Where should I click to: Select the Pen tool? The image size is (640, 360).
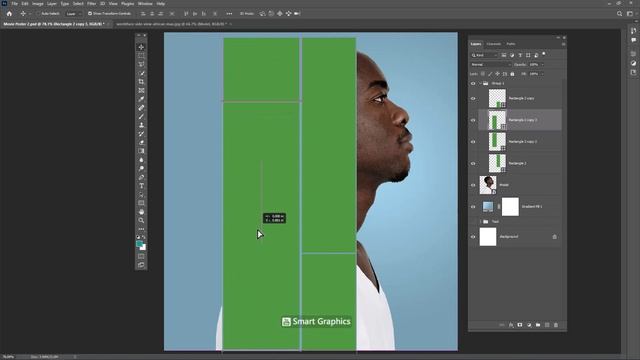(141, 177)
